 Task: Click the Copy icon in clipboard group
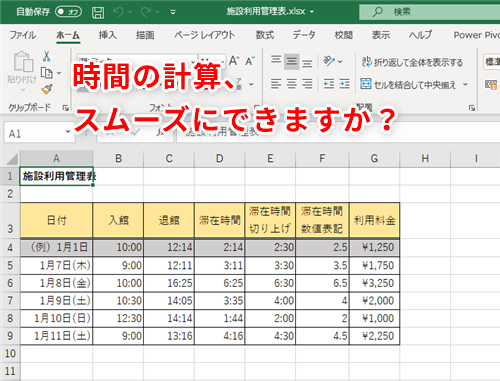click(46, 73)
